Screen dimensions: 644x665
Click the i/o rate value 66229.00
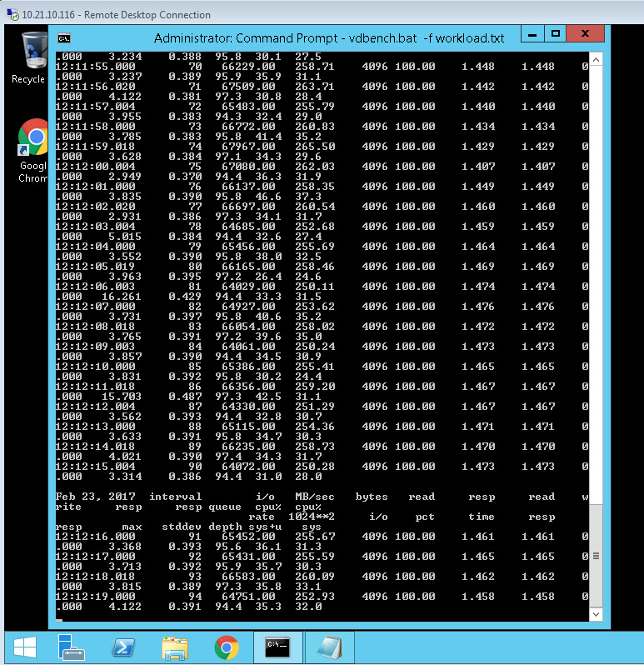(248, 67)
